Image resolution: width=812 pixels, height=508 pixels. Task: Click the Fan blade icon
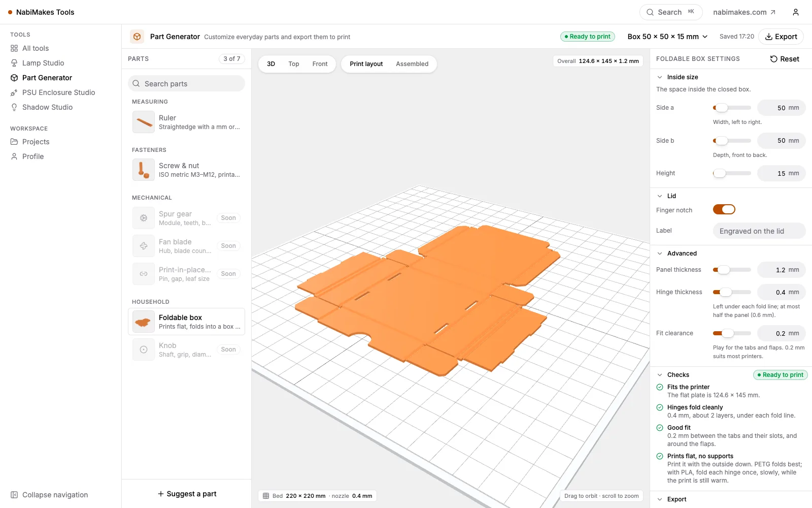[x=144, y=246]
